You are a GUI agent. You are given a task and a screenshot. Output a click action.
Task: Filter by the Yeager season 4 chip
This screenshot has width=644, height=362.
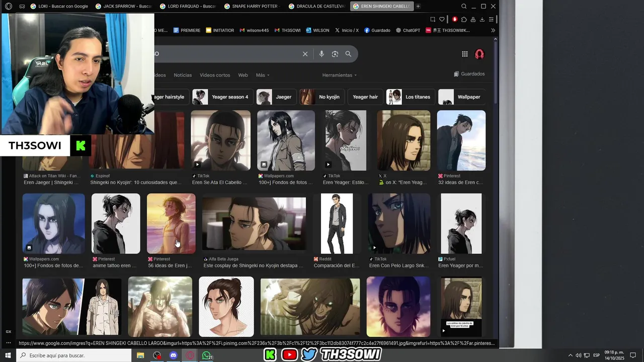(x=223, y=97)
